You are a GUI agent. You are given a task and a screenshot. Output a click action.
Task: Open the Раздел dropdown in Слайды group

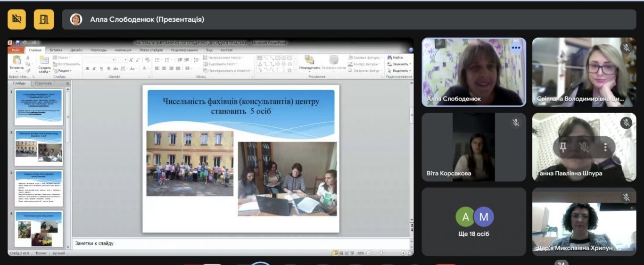[x=63, y=71]
